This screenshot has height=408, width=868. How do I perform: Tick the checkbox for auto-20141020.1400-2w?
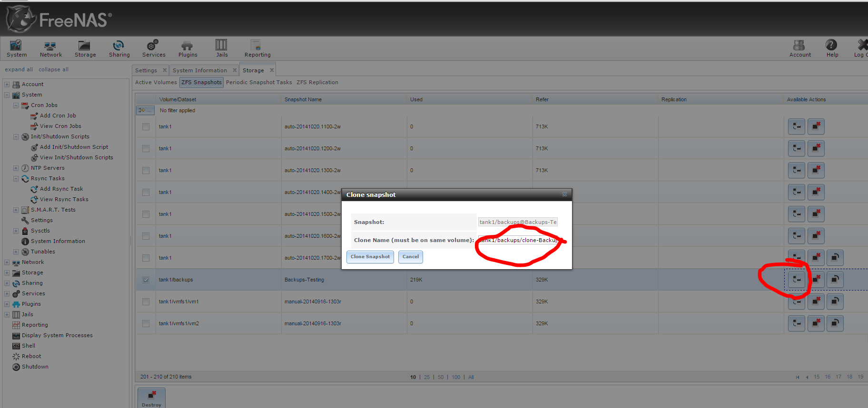point(146,192)
